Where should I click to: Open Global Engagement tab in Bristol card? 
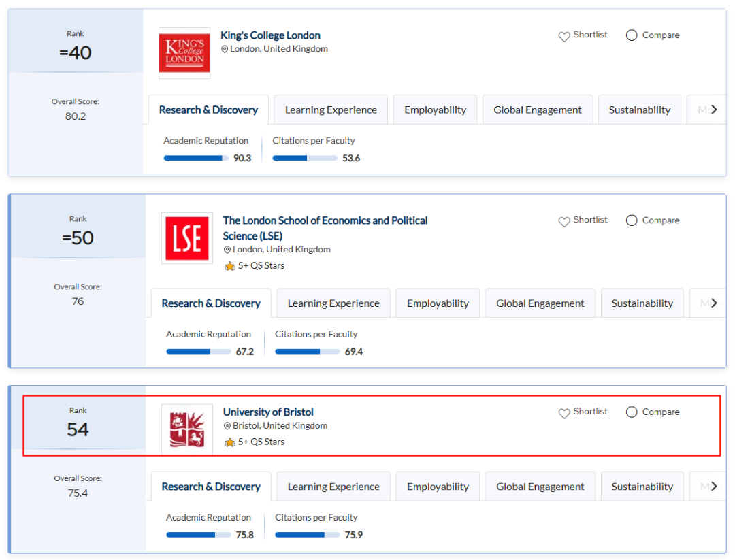(x=540, y=487)
